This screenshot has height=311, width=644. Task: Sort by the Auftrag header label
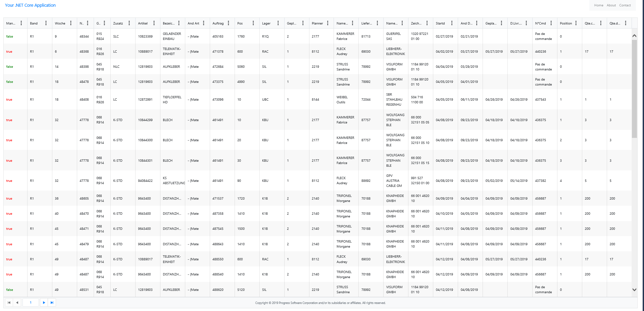point(218,23)
